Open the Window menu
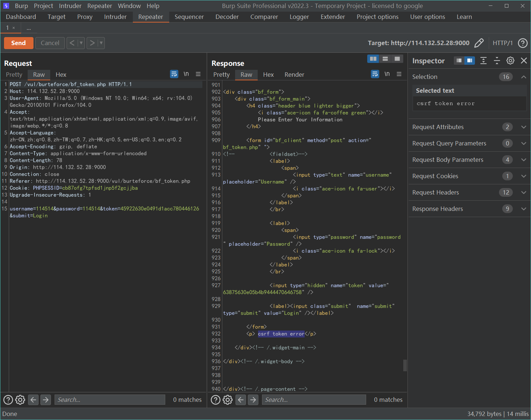 click(x=129, y=6)
